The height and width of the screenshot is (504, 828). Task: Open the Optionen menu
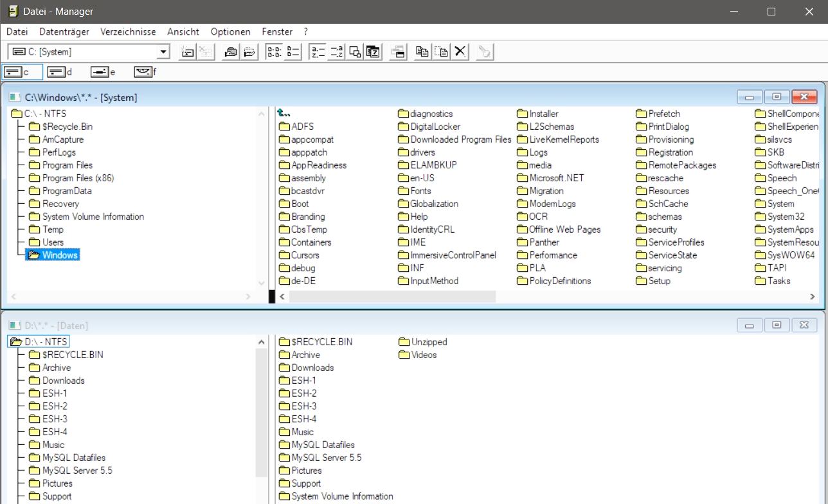(231, 32)
